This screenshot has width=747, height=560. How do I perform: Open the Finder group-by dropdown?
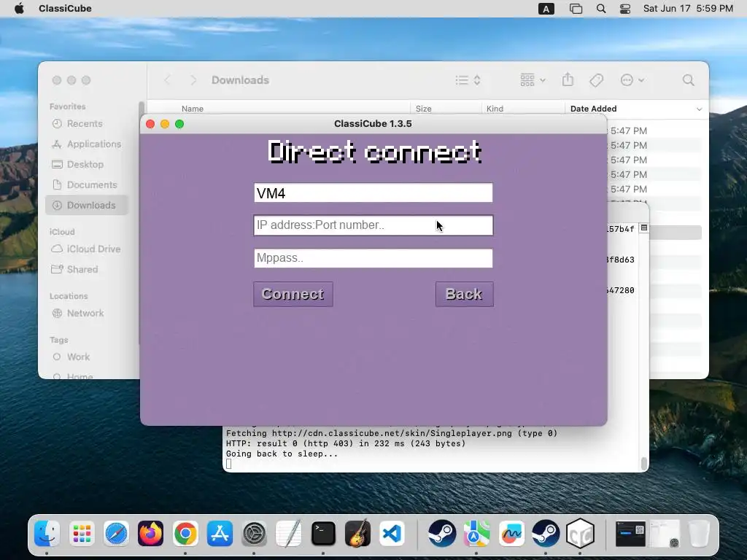[533, 80]
